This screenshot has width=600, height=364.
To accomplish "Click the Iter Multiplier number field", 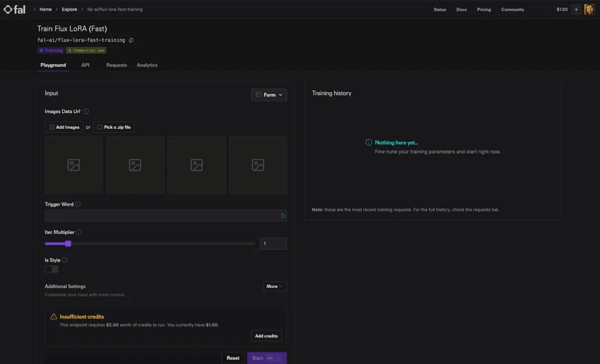I will (273, 243).
